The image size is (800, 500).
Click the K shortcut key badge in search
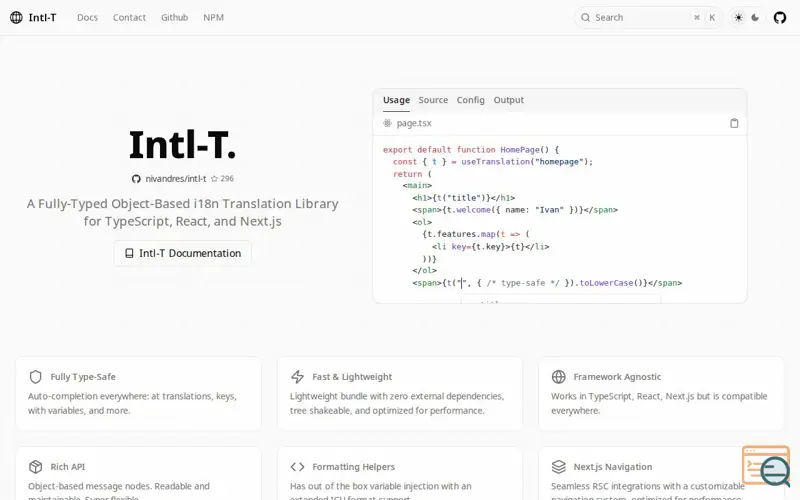point(712,17)
